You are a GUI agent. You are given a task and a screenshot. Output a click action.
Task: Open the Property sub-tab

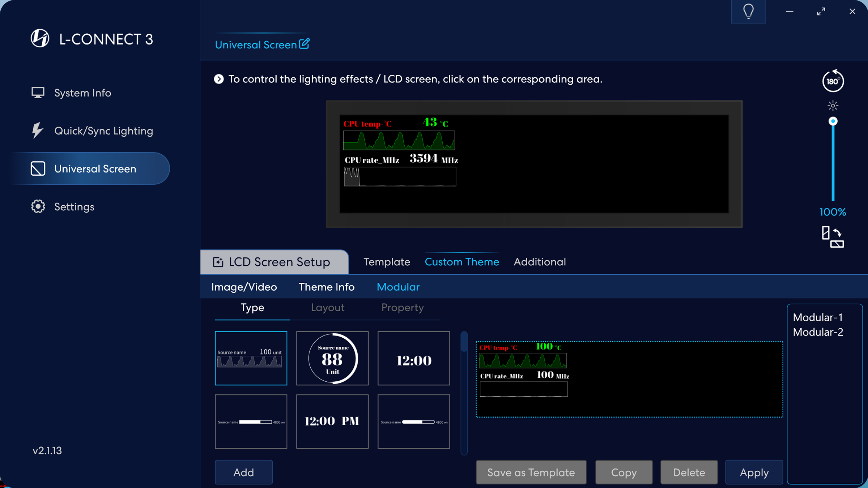(402, 308)
